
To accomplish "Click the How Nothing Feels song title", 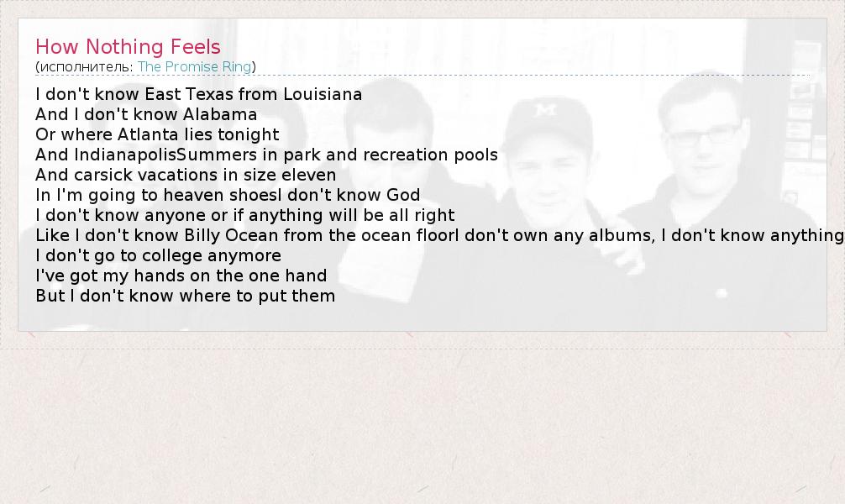I will 128,47.
